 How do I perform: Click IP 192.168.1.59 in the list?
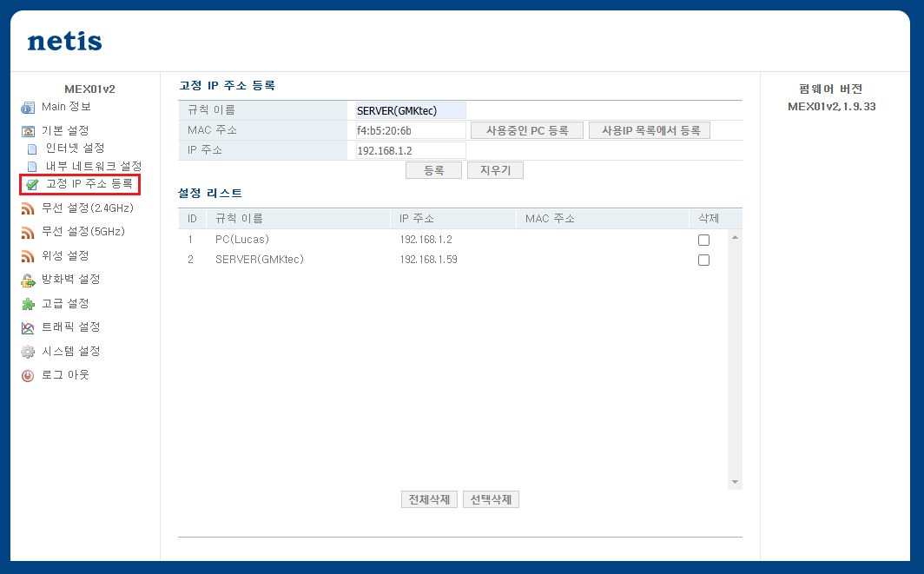[428, 260]
